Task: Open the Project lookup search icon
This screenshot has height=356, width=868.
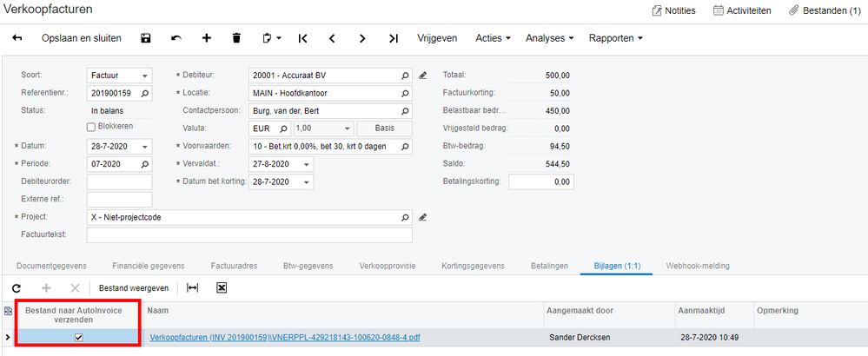Action: [x=405, y=217]
